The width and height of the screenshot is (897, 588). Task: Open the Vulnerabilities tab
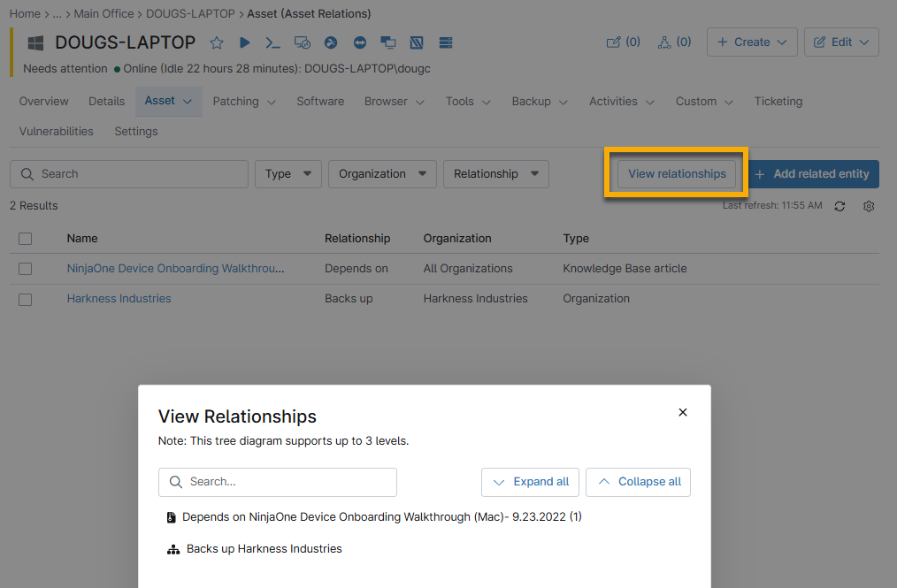56,132
